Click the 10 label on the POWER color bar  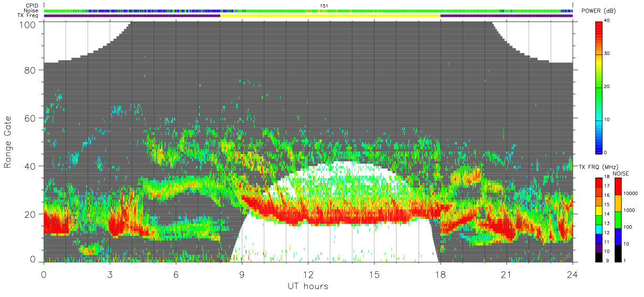(608, 120)
